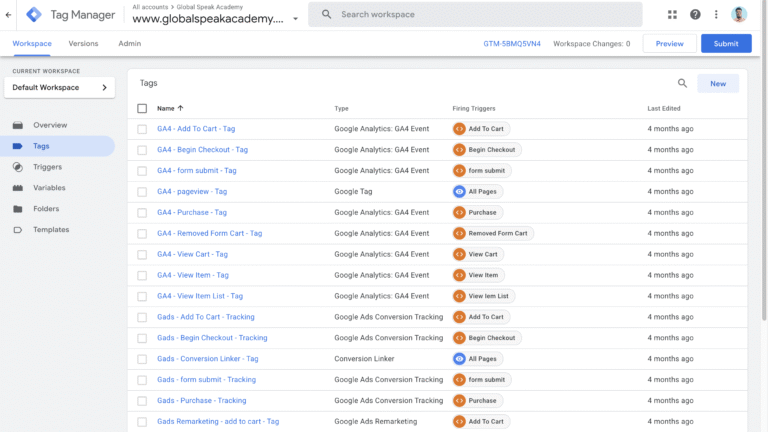Click the search icon in Tags panel
Viewport: 768px width, 432px height.
tap(682, 84)
